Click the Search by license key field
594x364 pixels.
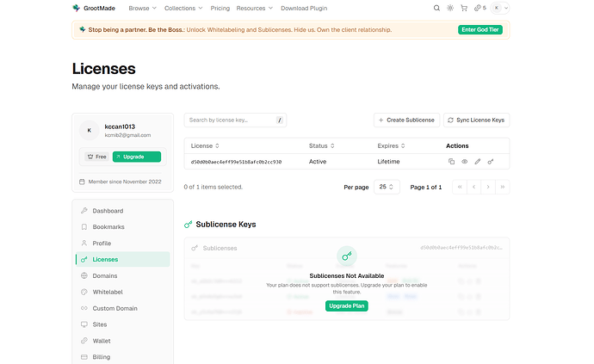231,120
